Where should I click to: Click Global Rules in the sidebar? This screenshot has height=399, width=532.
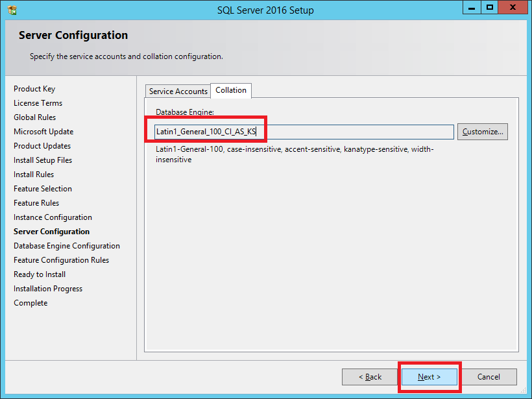pos(34,117)
